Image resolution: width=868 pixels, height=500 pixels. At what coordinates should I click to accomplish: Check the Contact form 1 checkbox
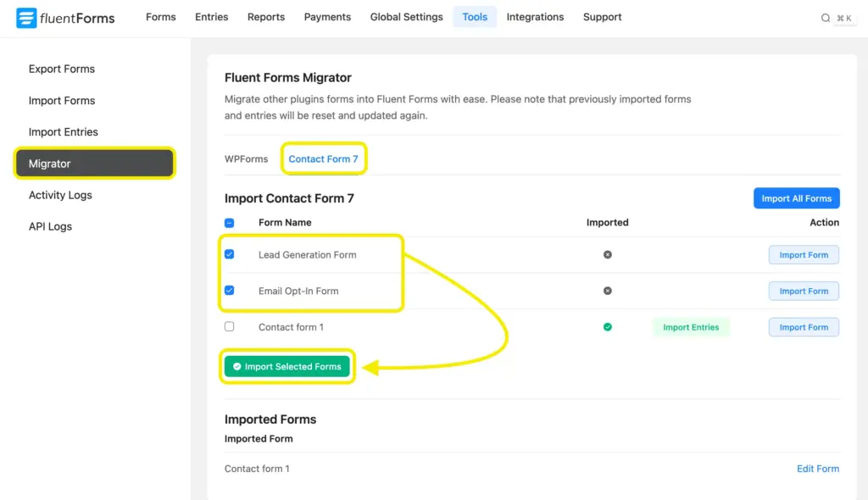[229, 327]
